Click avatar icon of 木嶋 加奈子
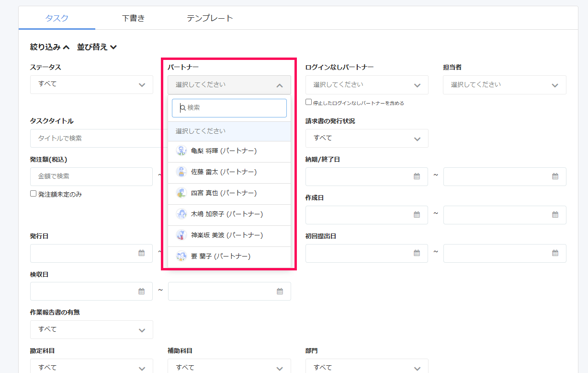588x373 pixels. [x=181, y=214]
